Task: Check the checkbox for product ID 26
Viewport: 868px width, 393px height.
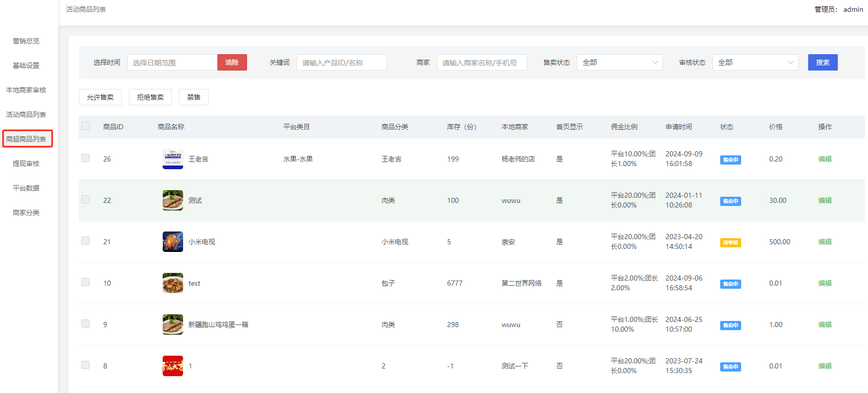Action: [x=85, y=158]
